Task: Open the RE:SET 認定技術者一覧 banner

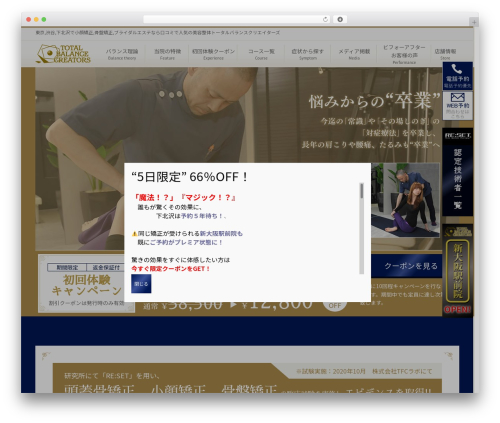Action: tap(457, 172)
